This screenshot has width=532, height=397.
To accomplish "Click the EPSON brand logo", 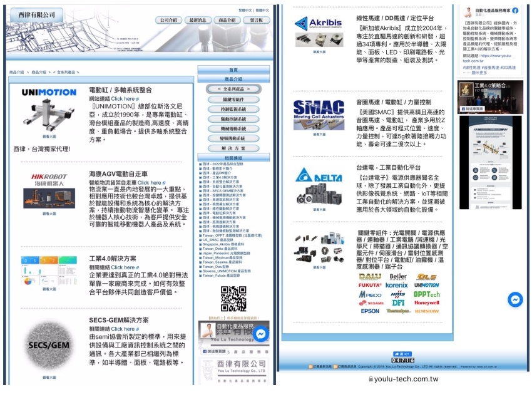I will tap(370, 311).
